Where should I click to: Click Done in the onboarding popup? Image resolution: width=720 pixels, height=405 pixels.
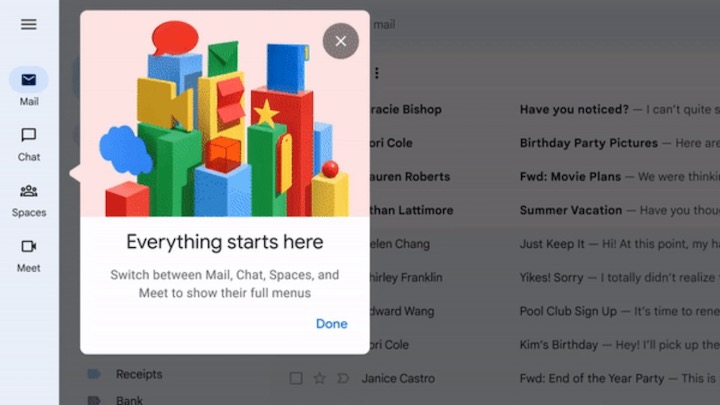pyautogui.click(x=332, y=324)
